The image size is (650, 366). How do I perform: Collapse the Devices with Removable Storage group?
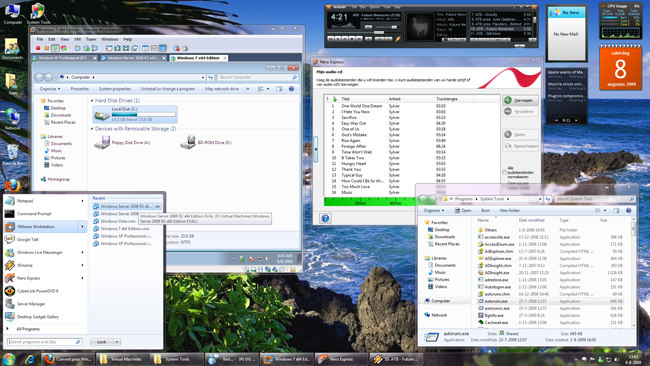click(x=92, y=129)
